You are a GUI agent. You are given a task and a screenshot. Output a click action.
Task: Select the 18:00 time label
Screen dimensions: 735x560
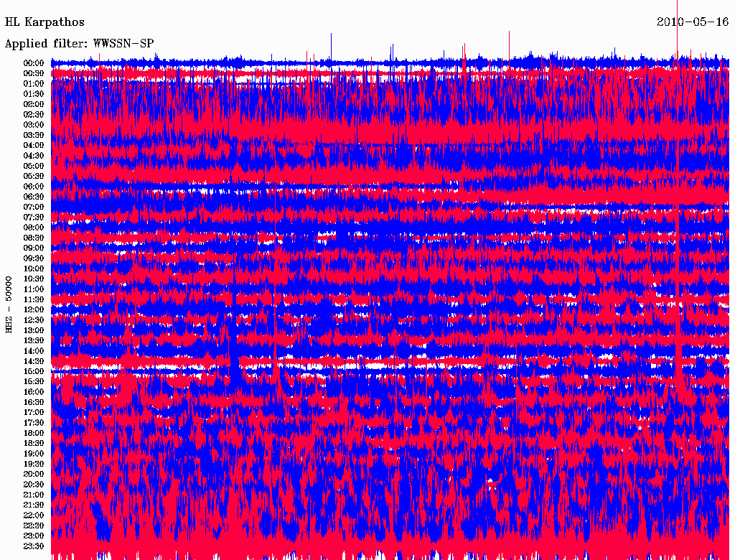click(x=34, y=434)
